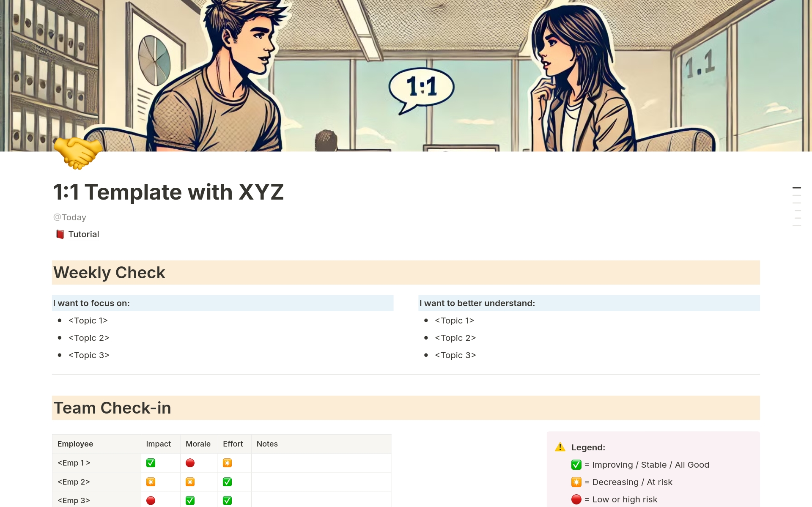Viewport: 812px width, 507px height.
Task: Open the Tutorial sub-page
Action: (84, 234)
